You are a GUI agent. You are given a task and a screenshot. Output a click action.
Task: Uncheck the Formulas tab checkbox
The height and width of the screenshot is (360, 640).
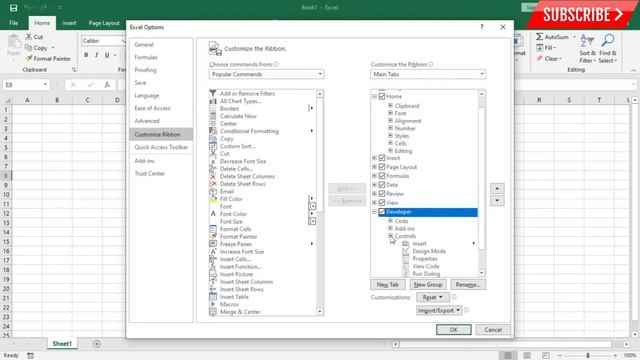(382, 176)
